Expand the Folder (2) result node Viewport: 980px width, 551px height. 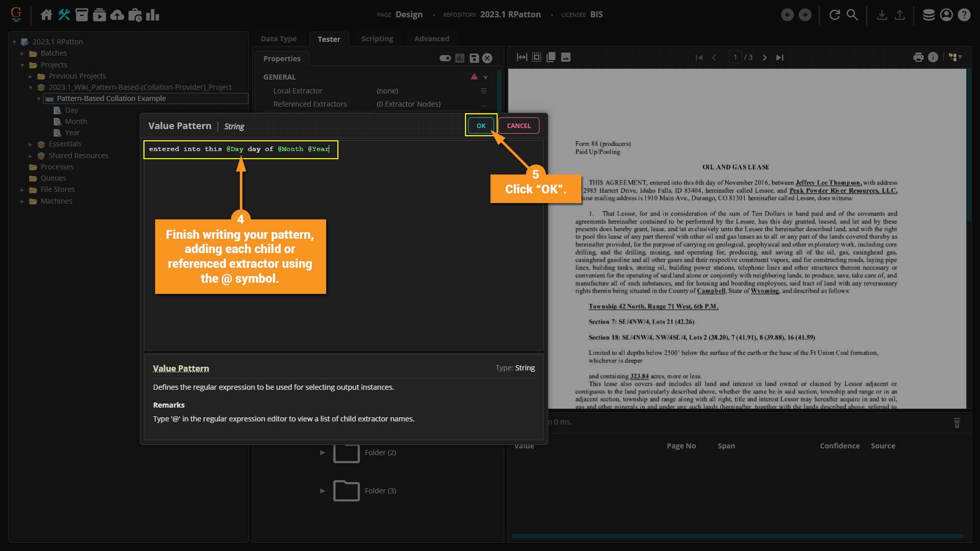(x=323, y=453)
